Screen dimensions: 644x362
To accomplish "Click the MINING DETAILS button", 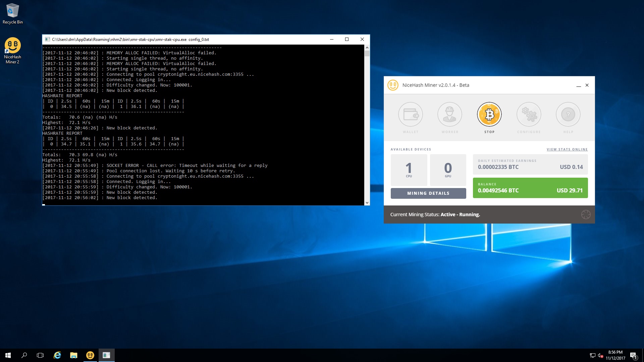I will pyautogui.click(x=428, y=193).
